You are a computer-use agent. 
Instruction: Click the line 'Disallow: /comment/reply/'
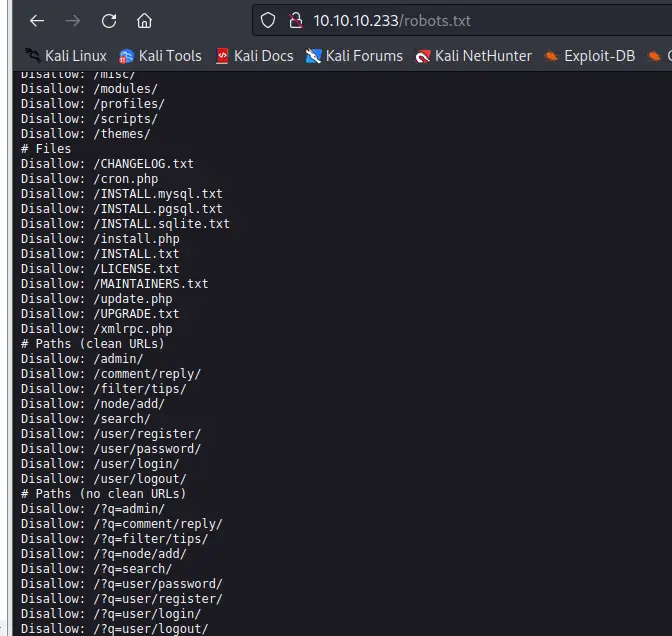tap(111, 374)
